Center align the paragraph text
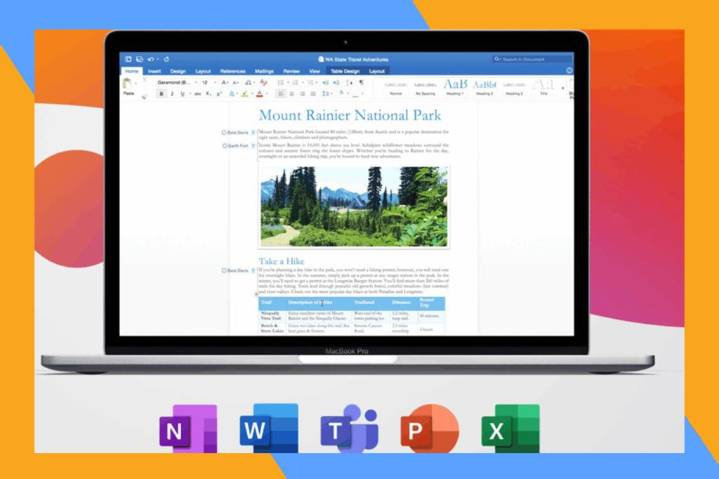Viewport: 719px width, 479px height. coord(292,94)
